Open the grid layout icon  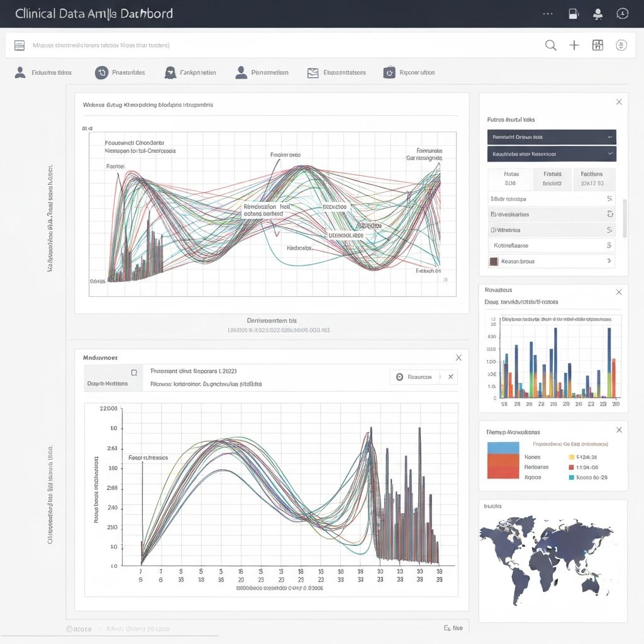(597, 45)
